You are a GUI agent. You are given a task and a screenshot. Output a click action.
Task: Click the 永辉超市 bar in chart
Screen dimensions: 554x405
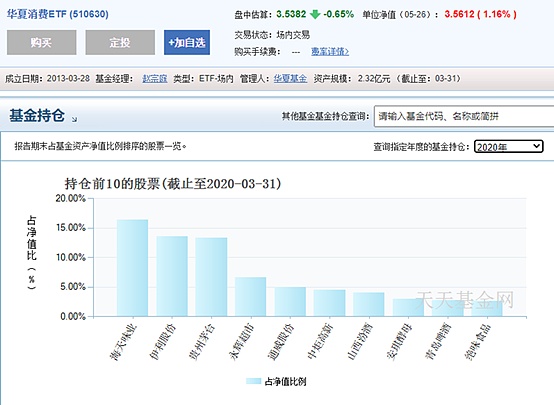[251, 297]
